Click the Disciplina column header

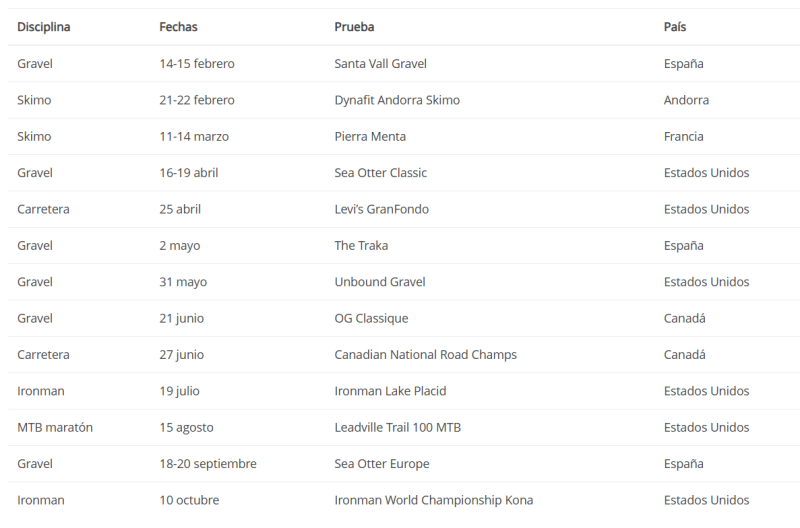click(x=43, y=27)
